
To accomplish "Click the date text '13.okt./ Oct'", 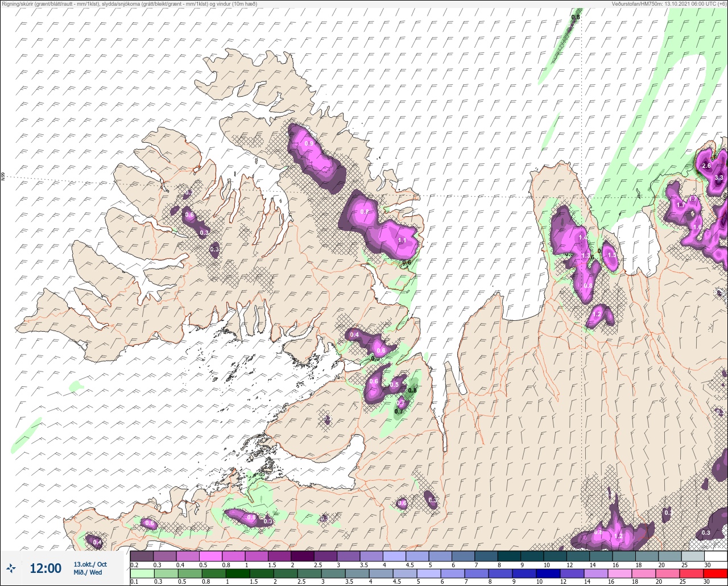I will (90, 564).
